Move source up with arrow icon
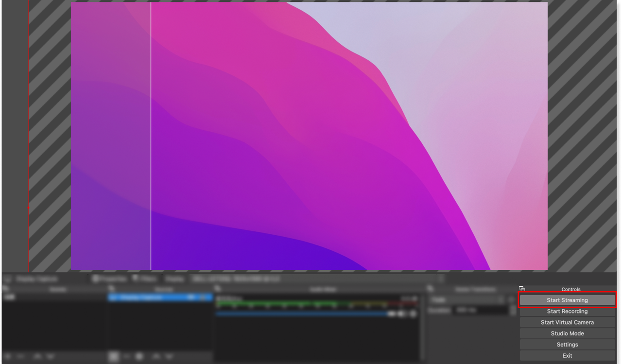The height and width of the screenshot is (364, 622). tap(156, 356)
